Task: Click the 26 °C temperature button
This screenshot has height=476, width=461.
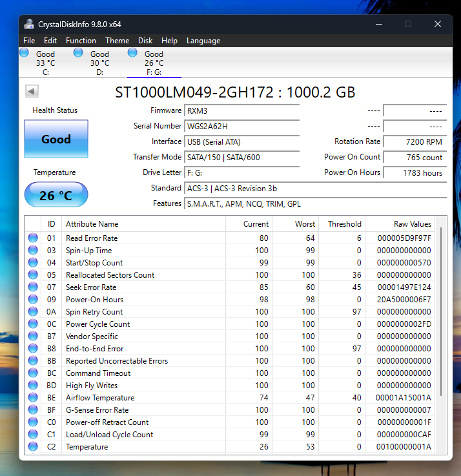Action: click(56, 195)
